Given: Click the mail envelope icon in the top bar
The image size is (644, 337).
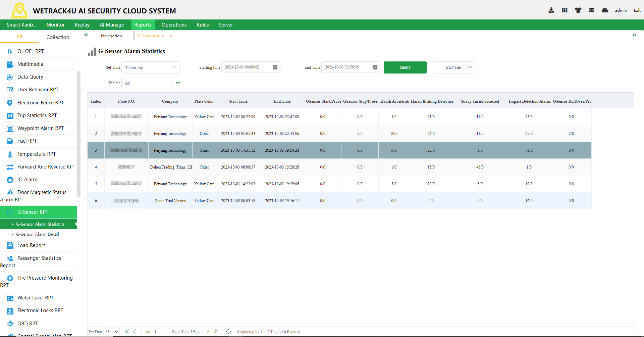Looking at the screenshot, I should [591, 10].
